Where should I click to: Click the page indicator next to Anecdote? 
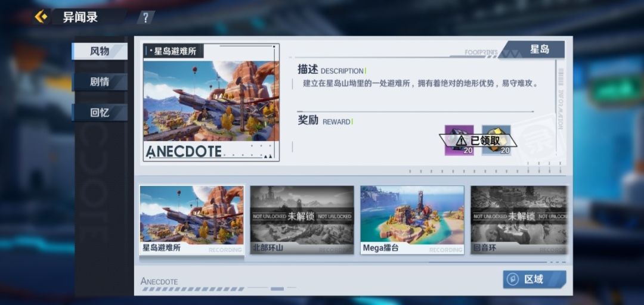tap(277, 288)
